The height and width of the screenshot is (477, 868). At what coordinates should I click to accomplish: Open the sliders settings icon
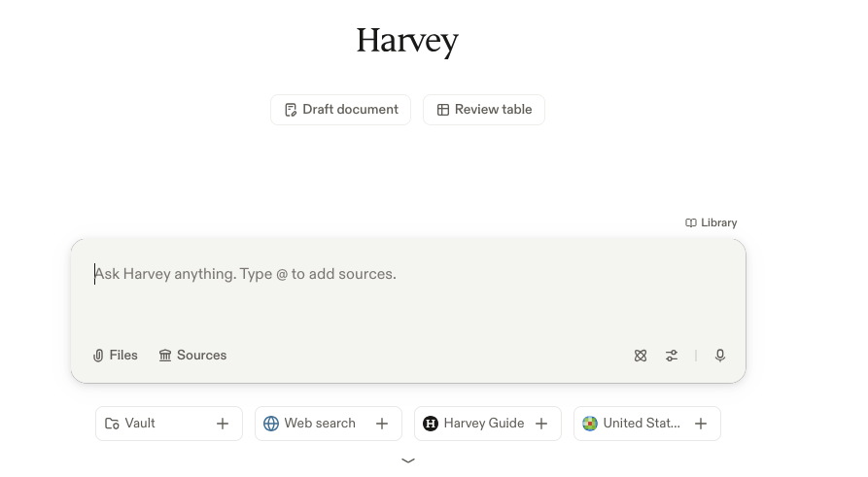tap(672, 356)
